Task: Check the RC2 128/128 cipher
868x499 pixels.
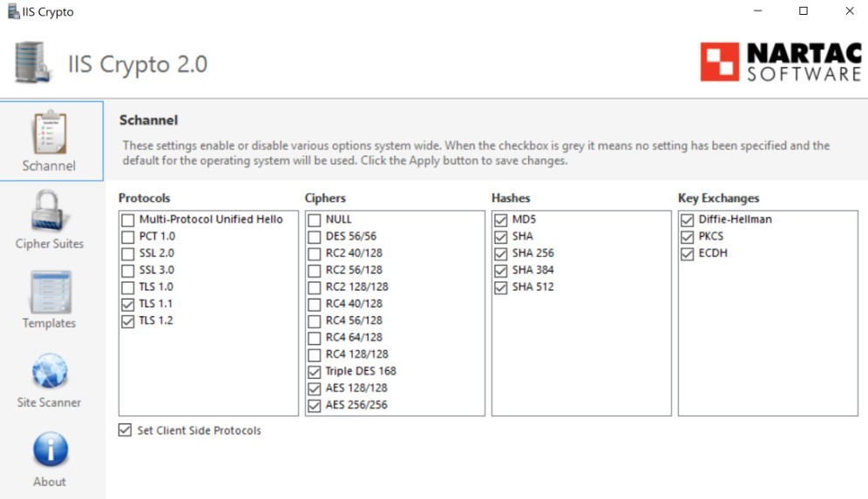Action: [x=315, y=287]
